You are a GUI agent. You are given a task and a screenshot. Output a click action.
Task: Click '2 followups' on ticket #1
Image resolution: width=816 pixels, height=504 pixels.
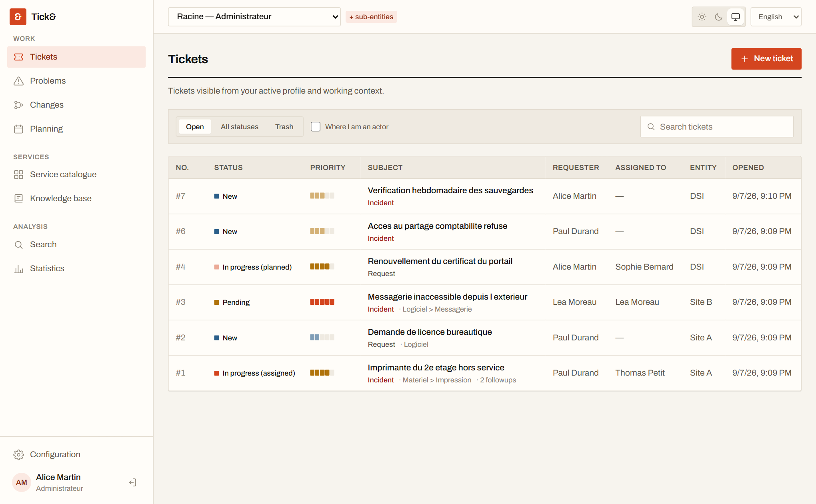[x=498, y=380]
